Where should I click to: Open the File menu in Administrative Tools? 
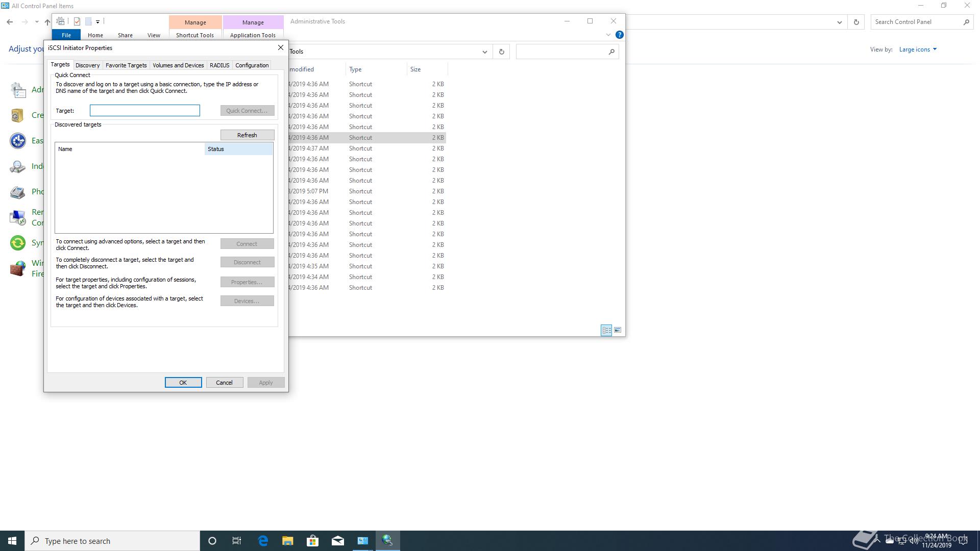coord(66,35)
